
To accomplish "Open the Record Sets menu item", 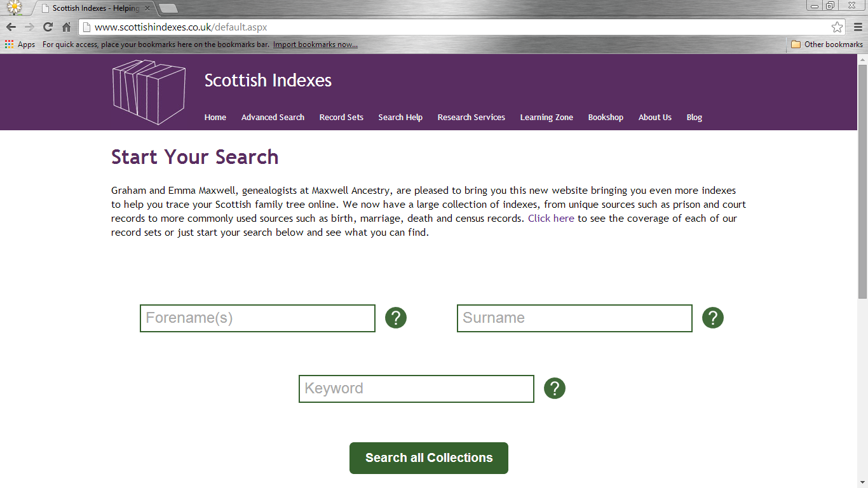I will click(341, 118).
